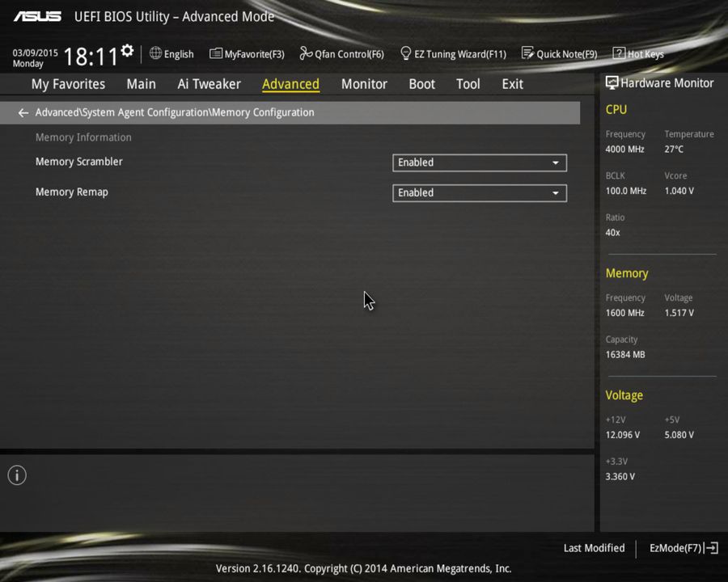This screenshot has width=728, height=582.
Task: Go back using the breadcrumb arrow
Action: point(23,112)
